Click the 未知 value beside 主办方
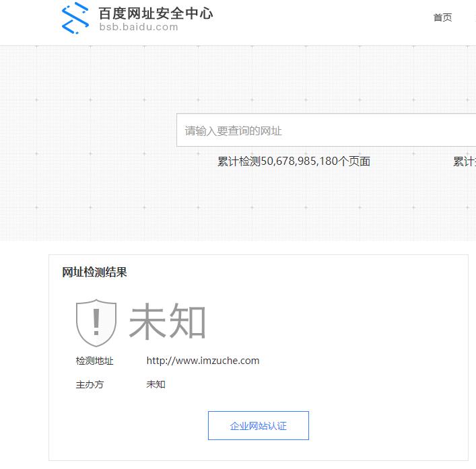Screen dimensions: 476x469 (x=156, y=385)
